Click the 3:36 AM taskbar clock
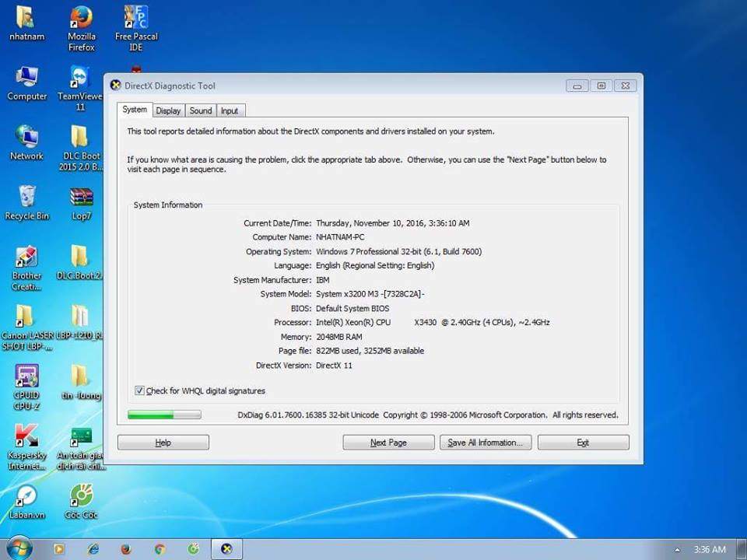 pos(710,550)
